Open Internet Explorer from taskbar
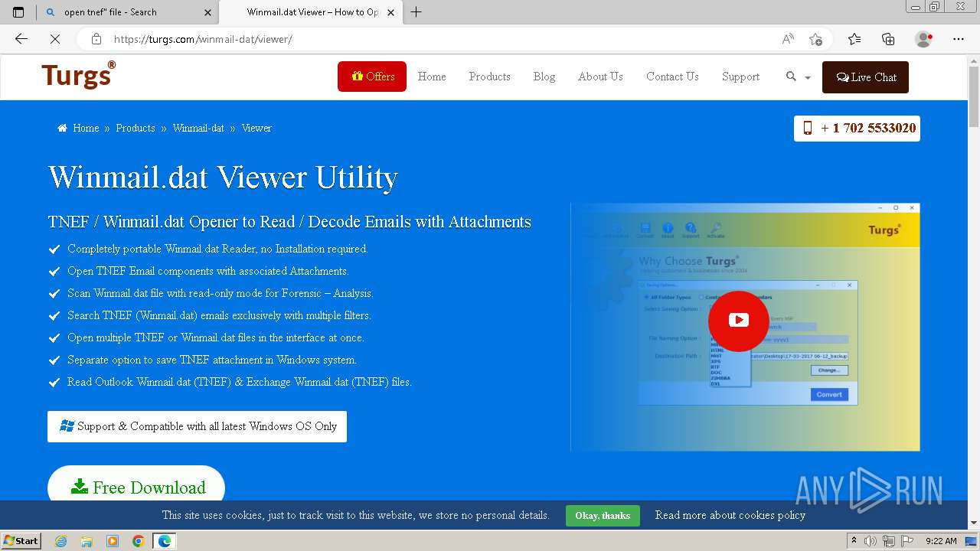980x551 pixels. point(60,541)
